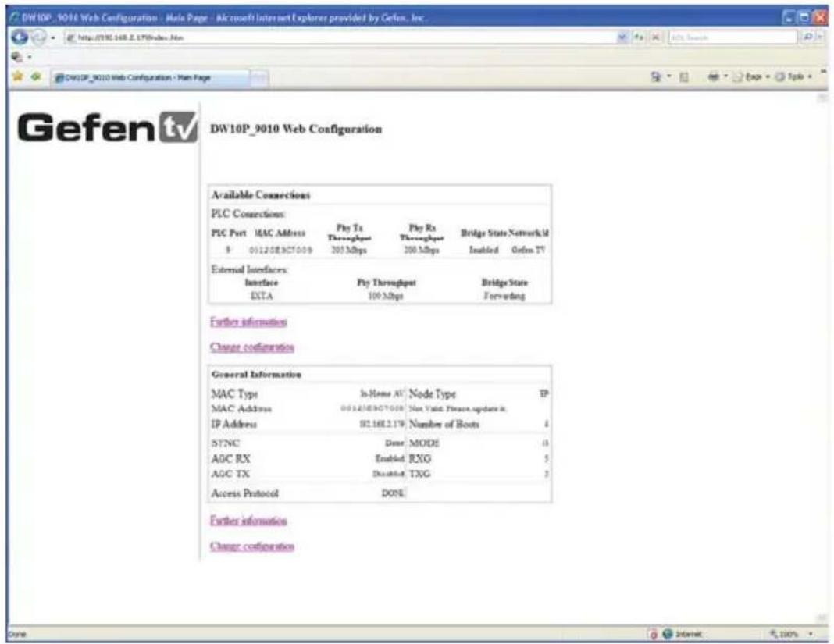The width and height of the screenshot is (834, 644).
Task: Click the Number of Boots label
Action: pyautogui.click(x=444, y=425)
